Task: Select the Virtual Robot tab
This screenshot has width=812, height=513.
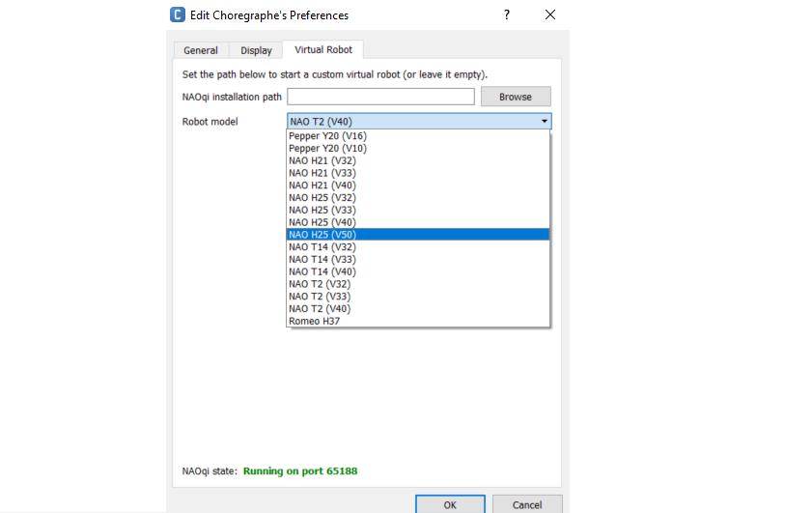Action: 323,49
